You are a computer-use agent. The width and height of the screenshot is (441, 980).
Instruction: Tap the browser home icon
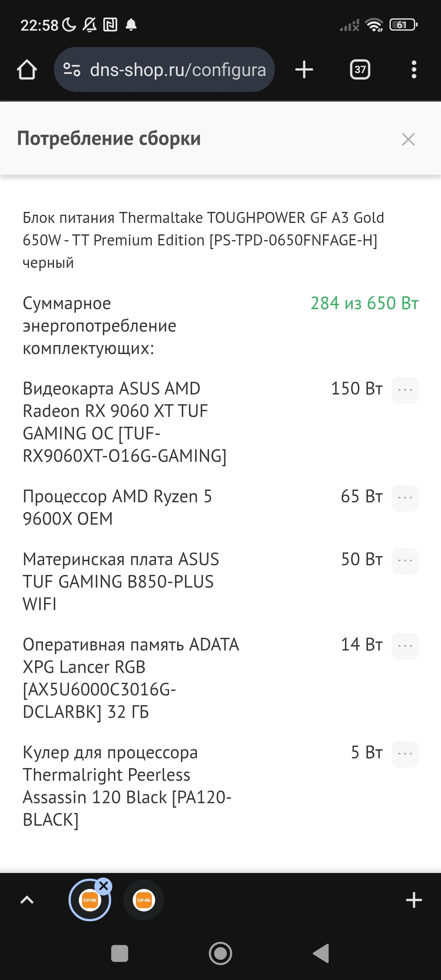(x=27, y=69)
